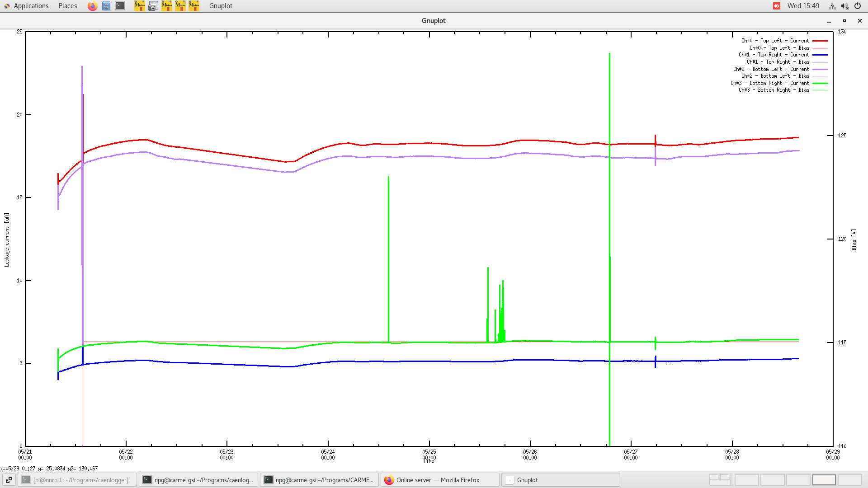Select the Gnuplot window in the taskbar
Image resolution: width=868 pixels, height=488 pixels.
561,479
